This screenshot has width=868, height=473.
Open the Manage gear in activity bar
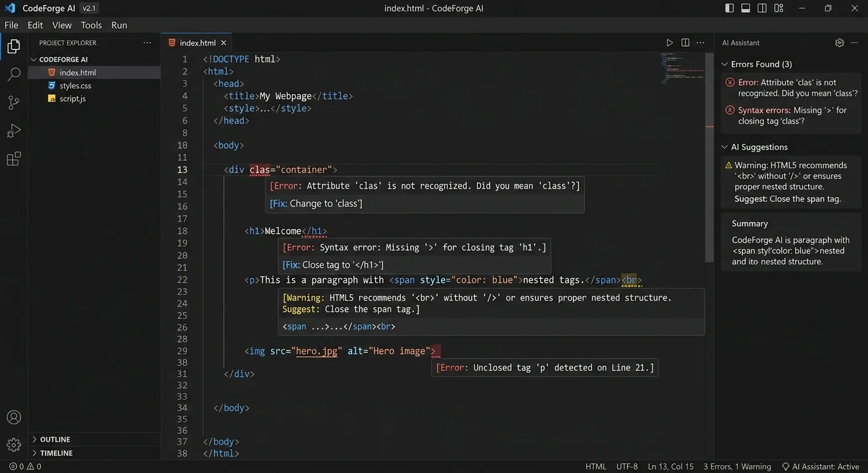(x=14, y=445)
